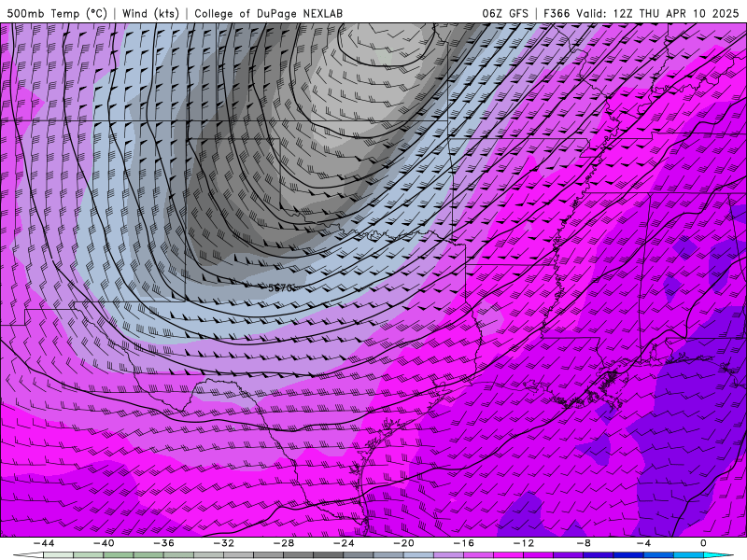Click the '06Z GFS' model run label
The width and height of the screenshot is (747, 560).
tap(505, 13)
